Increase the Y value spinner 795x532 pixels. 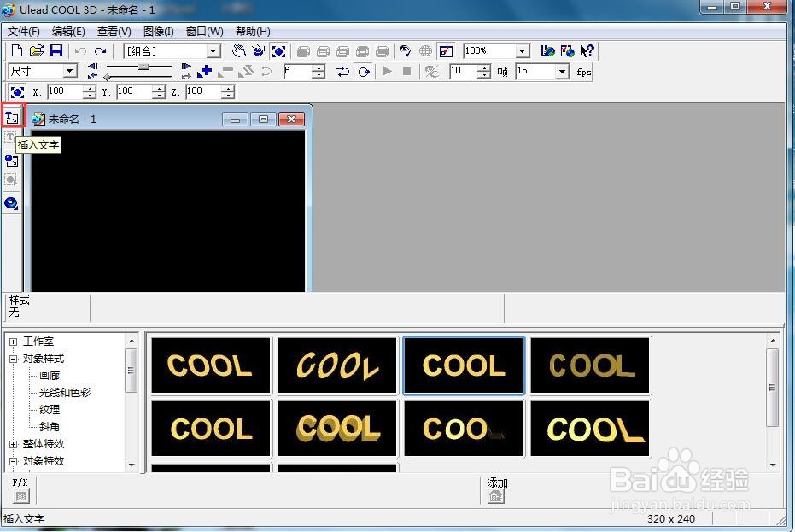click(159, 89)
